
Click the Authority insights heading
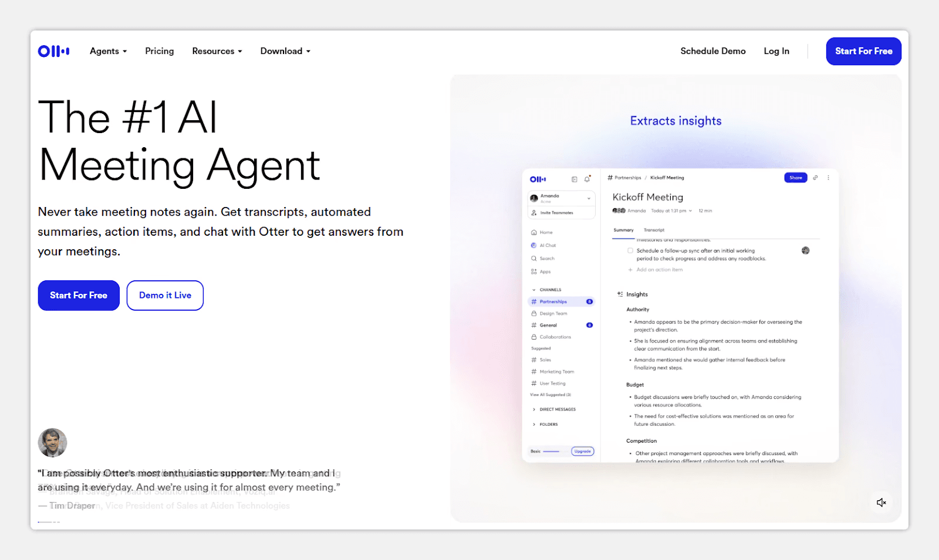click(638, 310)
